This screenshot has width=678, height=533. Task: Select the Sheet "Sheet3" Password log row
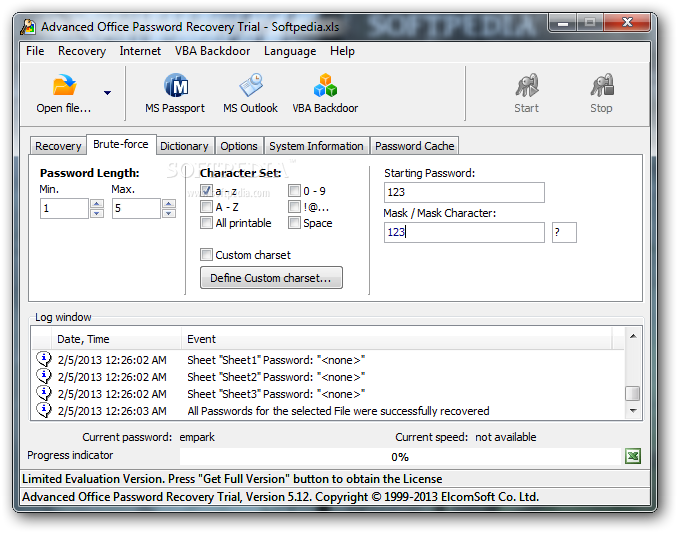(x=328, y=394)
